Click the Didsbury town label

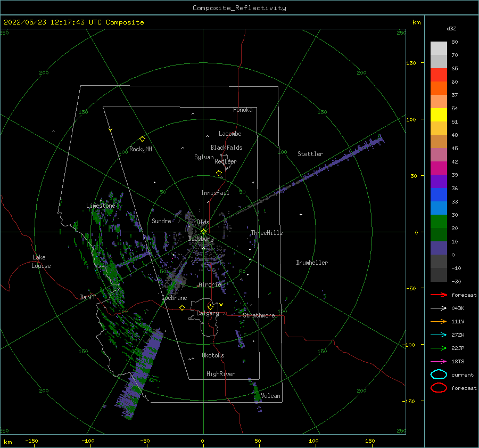(201, 239)
